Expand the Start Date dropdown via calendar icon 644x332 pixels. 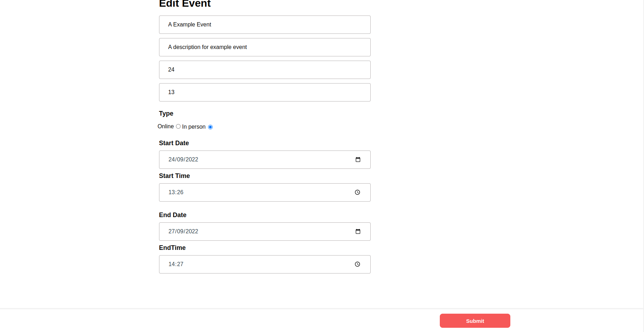(x=358, y=160)
